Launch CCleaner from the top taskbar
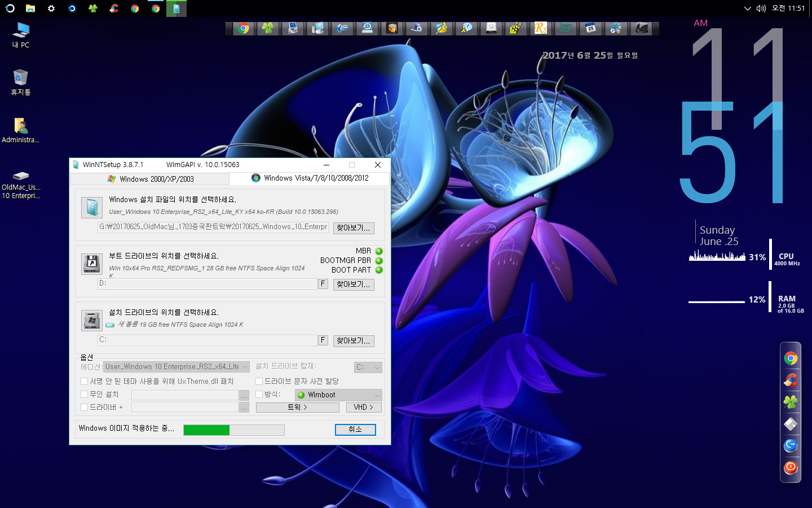812x508 pixels. [x=114, y=8]
